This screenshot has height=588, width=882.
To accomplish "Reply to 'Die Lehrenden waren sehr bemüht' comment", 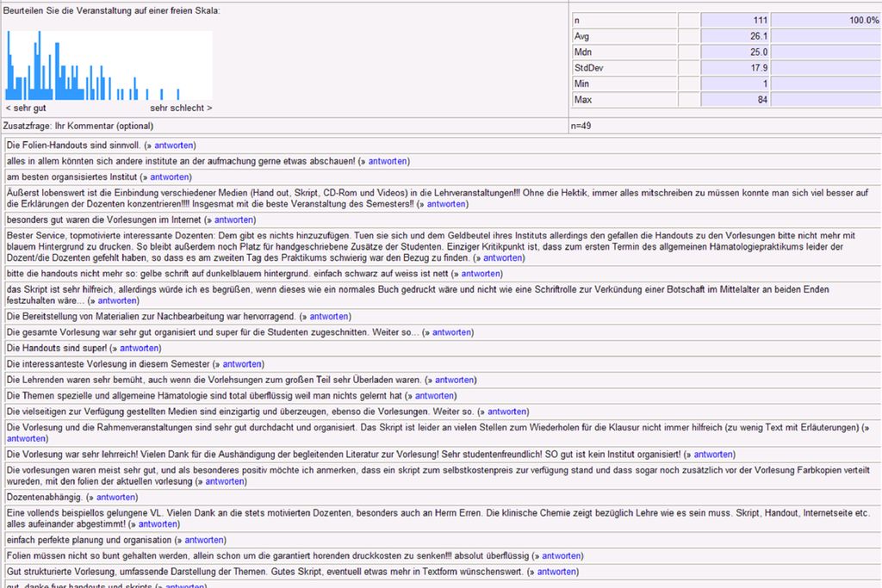I will pyautogui.click(x=455, y=380).
